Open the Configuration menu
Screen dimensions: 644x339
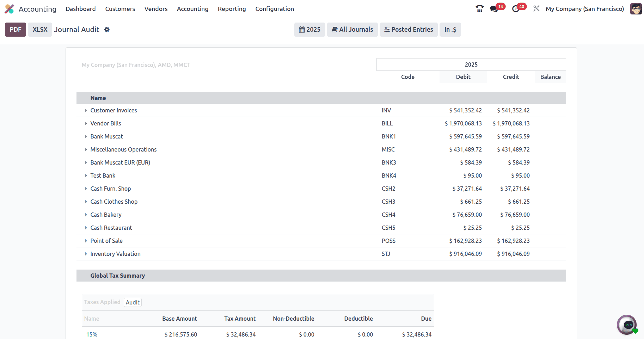(275, 8)
